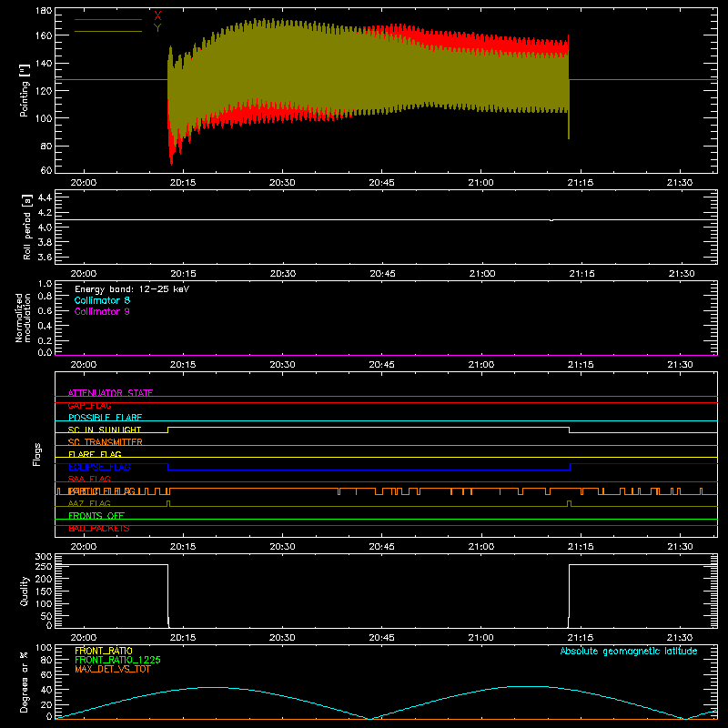Select the yellow FLARE_FLAG label
Screen dimensions: 728x728
[95, 454]
